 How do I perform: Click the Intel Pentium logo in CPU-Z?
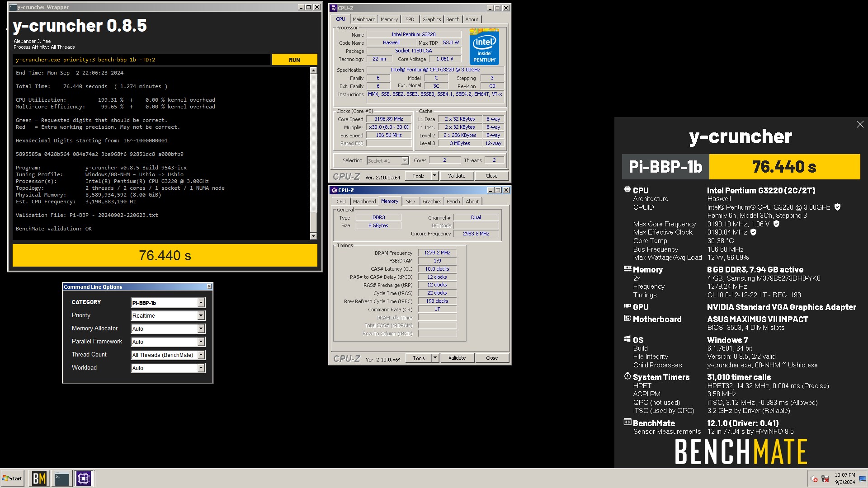[484, 47]
